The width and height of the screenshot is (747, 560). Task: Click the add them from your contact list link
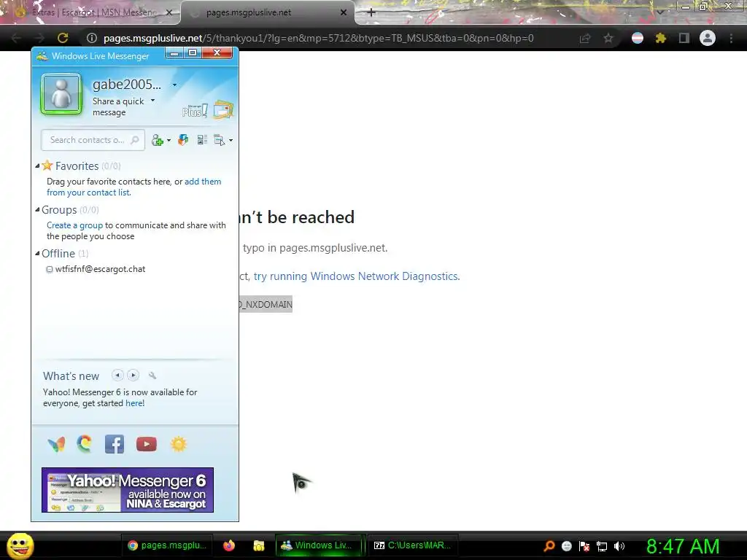[134, 187]
